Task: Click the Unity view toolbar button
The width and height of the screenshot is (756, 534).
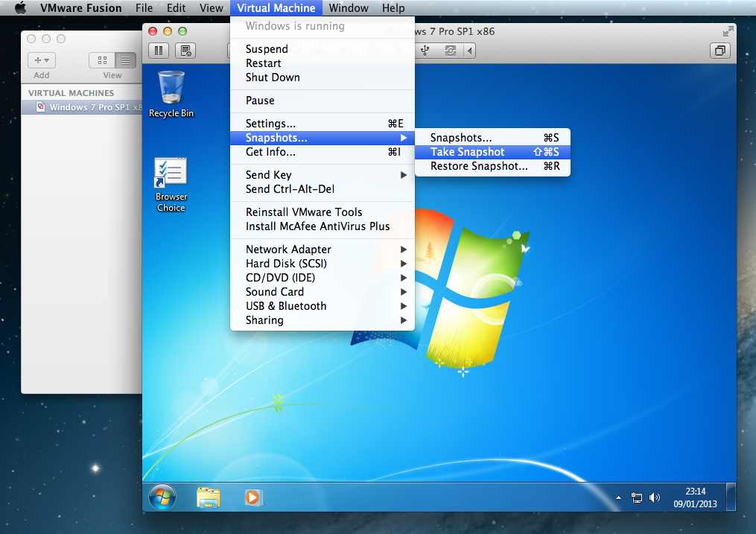Action: click(x=720, y=51)
